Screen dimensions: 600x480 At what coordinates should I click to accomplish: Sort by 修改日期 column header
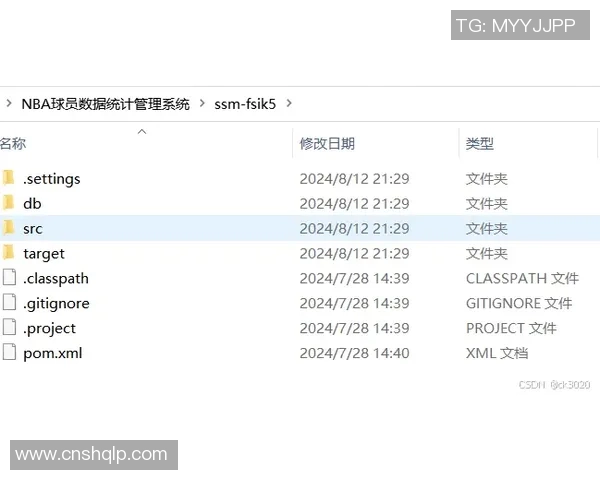click(327, 144)
